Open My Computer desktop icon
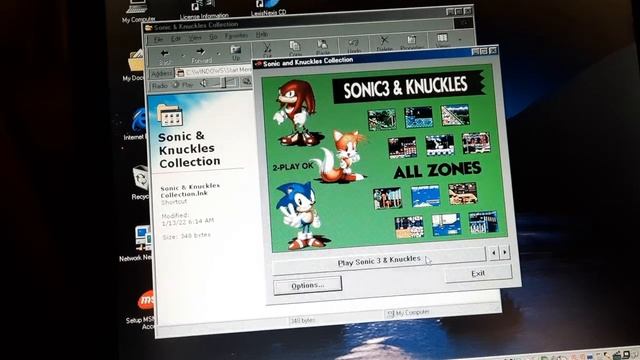This screenshot has height=360, width=640. tap(138, 11)
